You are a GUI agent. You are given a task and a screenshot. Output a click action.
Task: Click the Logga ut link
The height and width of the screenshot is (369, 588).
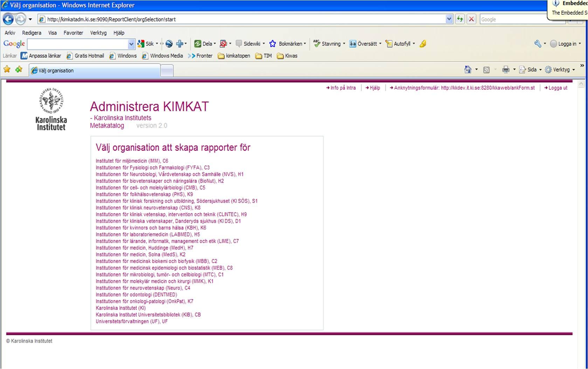[556, 88]
